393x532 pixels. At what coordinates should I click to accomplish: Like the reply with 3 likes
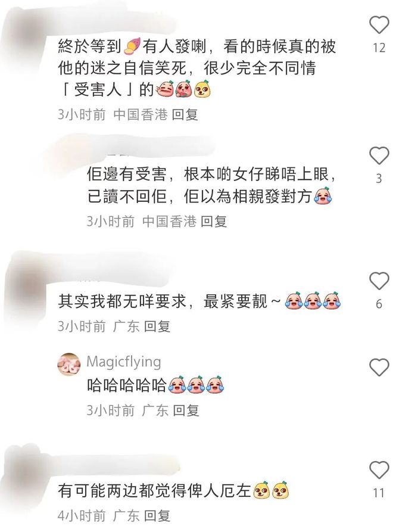379,155
